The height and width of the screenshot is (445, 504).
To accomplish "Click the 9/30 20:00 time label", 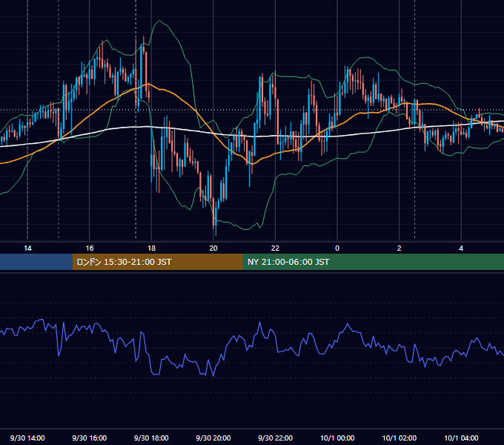I will pyautogui.click(x=213, y=438).
